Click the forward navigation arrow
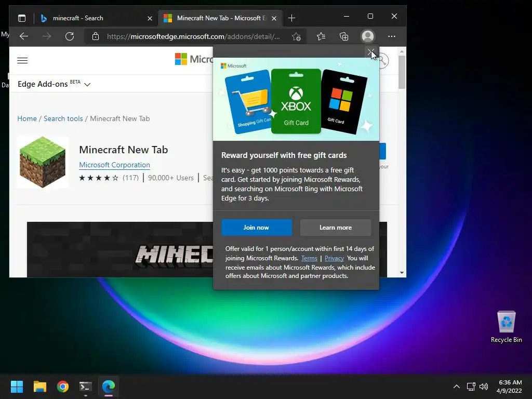Screen dimensions: 532x399 pos(46,36)
